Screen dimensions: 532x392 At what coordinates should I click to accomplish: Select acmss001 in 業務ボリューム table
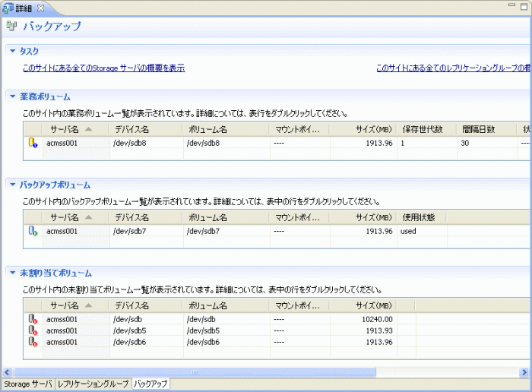pyautogui.click(x=62, y=143)
